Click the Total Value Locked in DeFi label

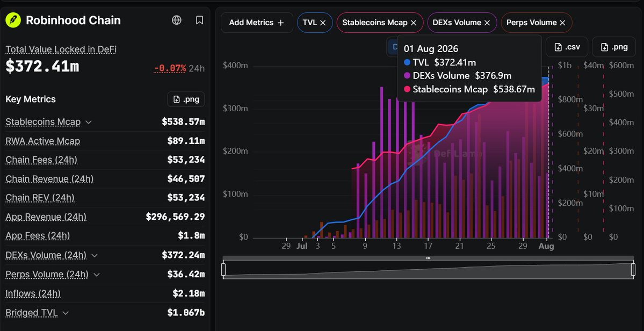(61, 49)
